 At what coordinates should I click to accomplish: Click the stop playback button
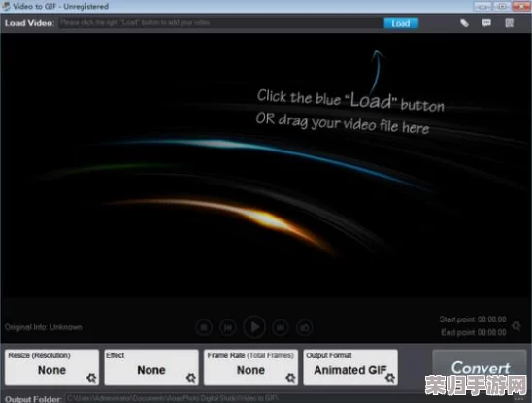204,327
